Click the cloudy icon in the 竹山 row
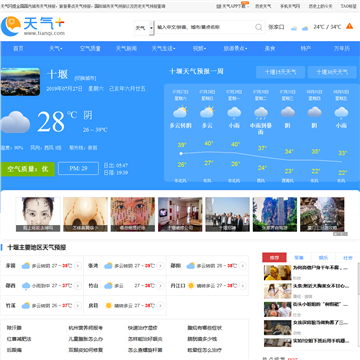360x360 pixels. click(x=109, y=286)
